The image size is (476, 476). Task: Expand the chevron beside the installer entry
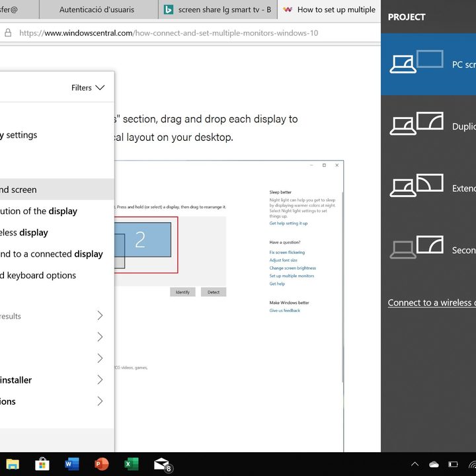(100, 380)
